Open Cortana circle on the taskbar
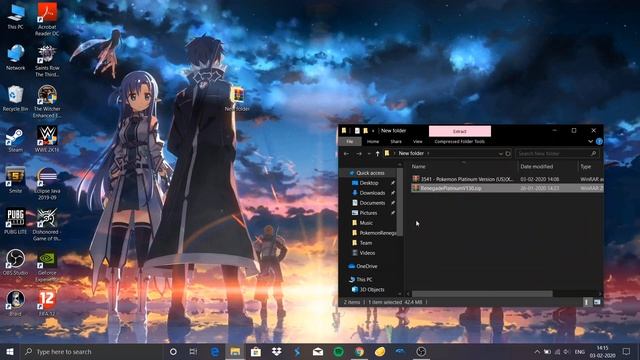The width and height of the screenshot is (640, 360). [173, 351]
